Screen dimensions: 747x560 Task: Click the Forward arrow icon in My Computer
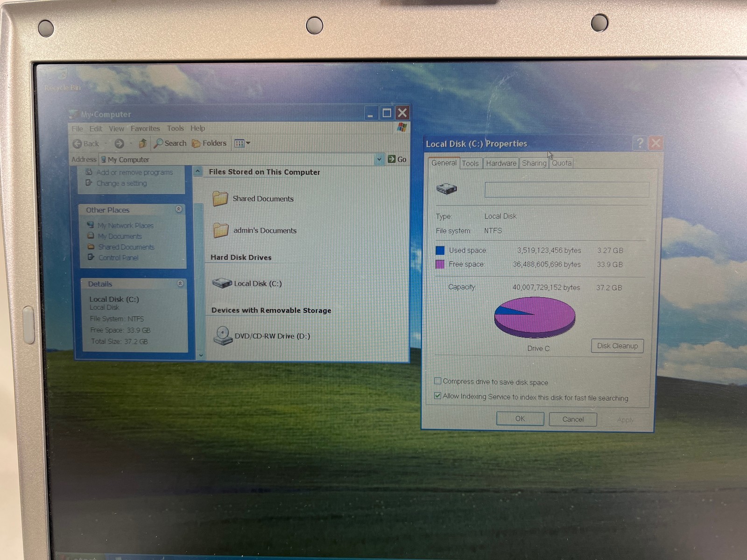click(120, 144)
